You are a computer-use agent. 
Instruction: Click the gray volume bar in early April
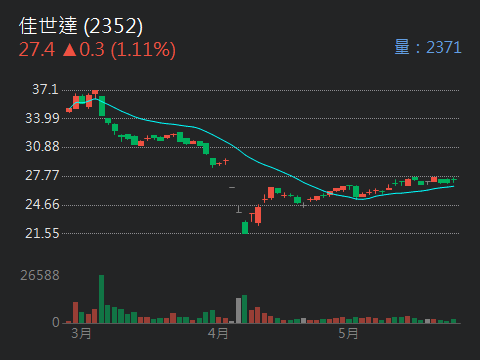(238, 311)
